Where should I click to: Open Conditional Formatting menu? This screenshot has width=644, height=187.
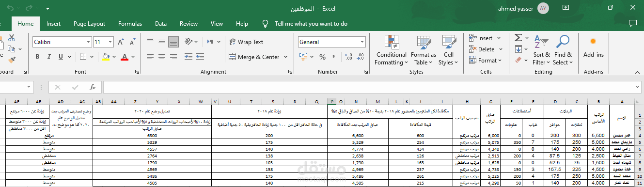click(391, 50)
